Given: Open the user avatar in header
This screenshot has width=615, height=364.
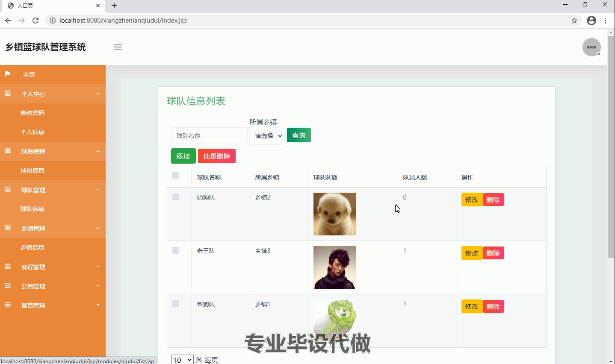Looking at the screenshot, I should [591, 47].
